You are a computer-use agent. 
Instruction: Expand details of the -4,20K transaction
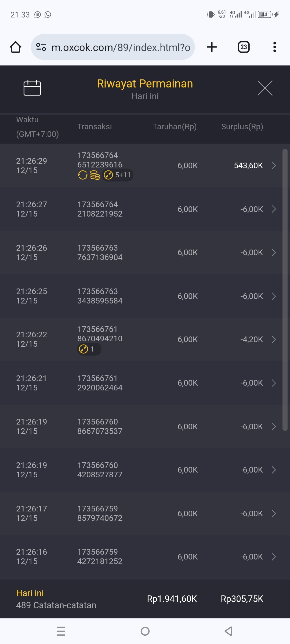click(274, 339)
